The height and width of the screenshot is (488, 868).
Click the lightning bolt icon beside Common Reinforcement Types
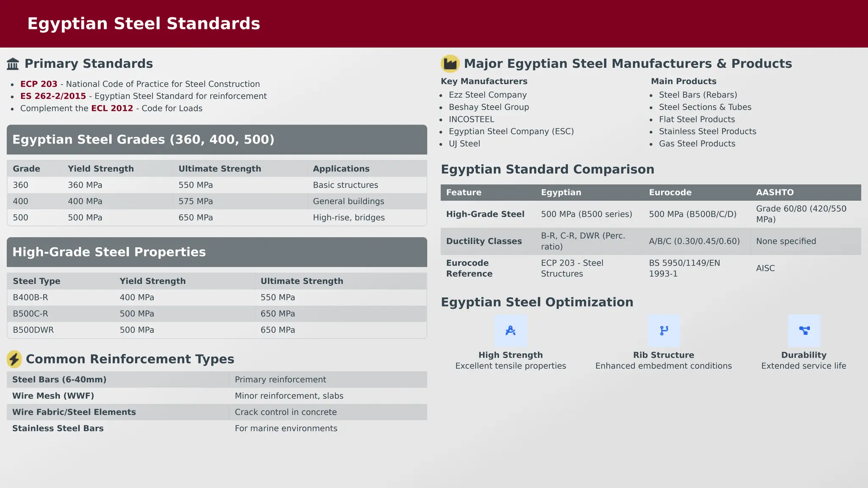tap(14, 359)
